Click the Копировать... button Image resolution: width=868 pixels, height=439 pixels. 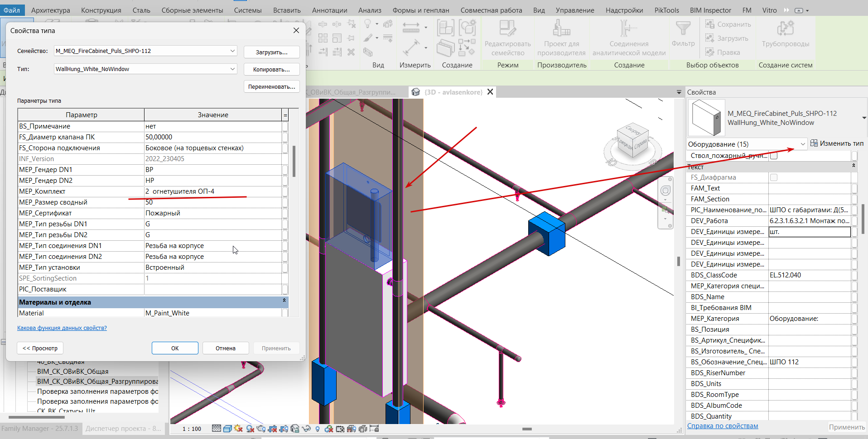click(271, 69)
